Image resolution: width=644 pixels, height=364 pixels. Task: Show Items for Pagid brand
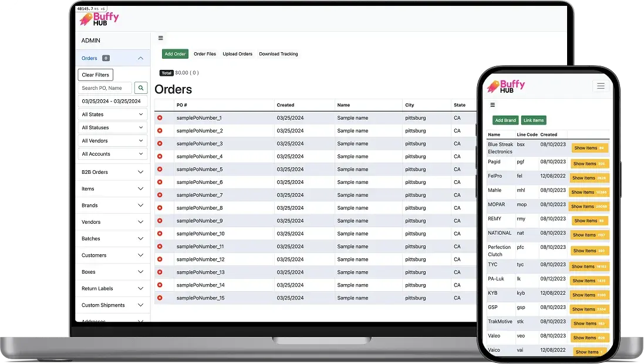(x=589, y=164)
